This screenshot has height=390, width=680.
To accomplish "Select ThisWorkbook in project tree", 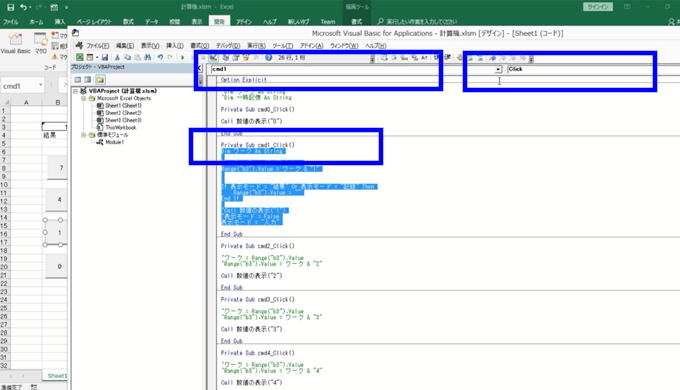I will coord(121,128).
